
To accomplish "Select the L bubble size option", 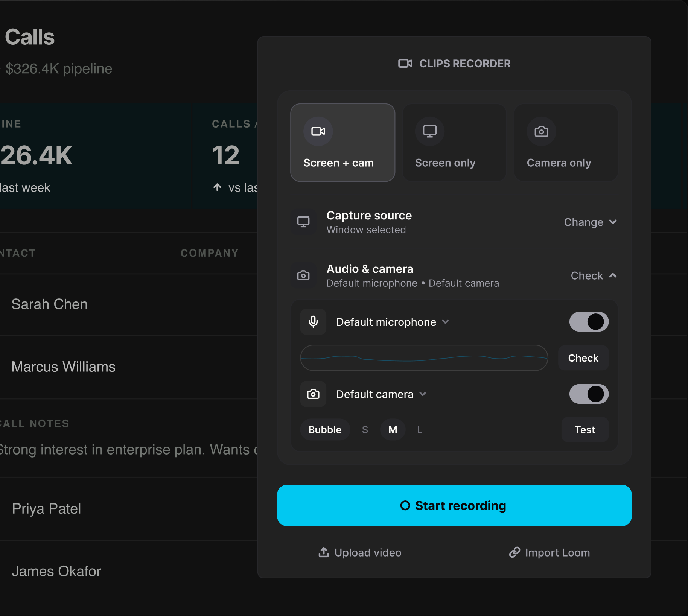I will pyautogui.click(x=420, y=430).
